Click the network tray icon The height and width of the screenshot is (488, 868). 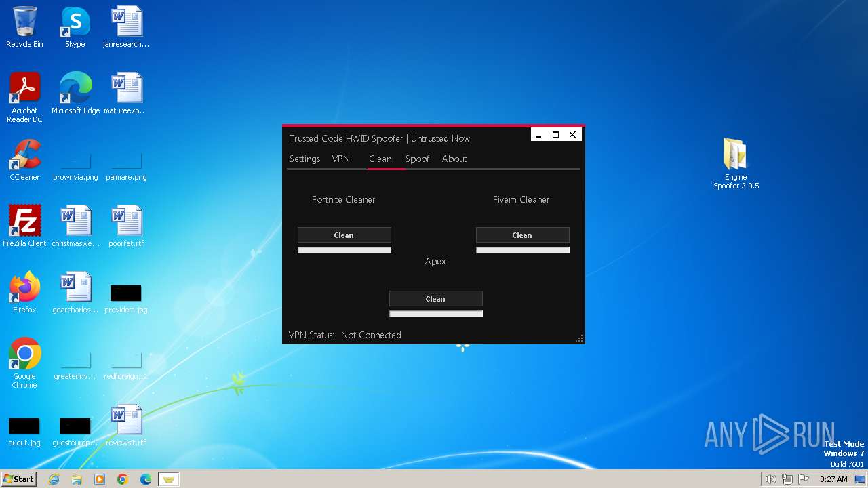[787, 479]
